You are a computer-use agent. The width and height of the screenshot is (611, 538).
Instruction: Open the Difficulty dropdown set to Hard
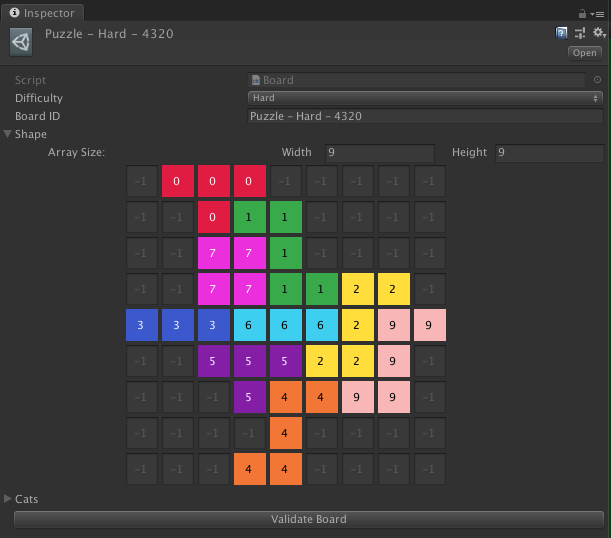425,98
